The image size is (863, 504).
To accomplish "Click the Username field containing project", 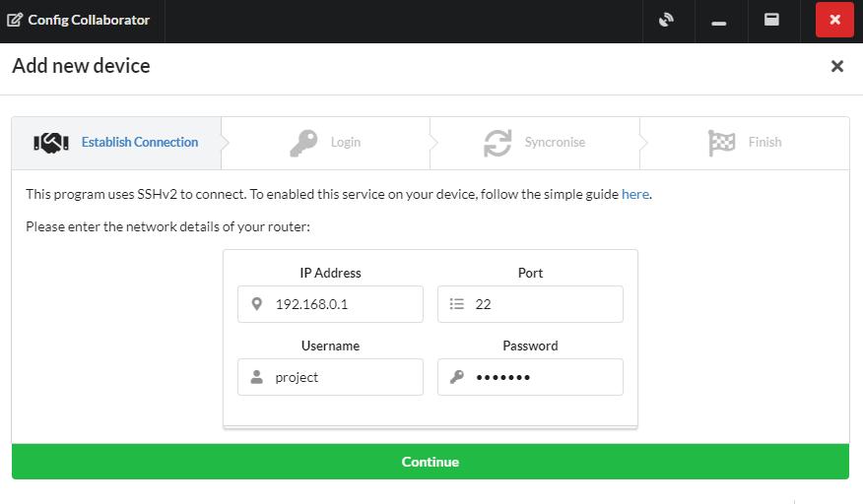I will [x=330, y=377].
